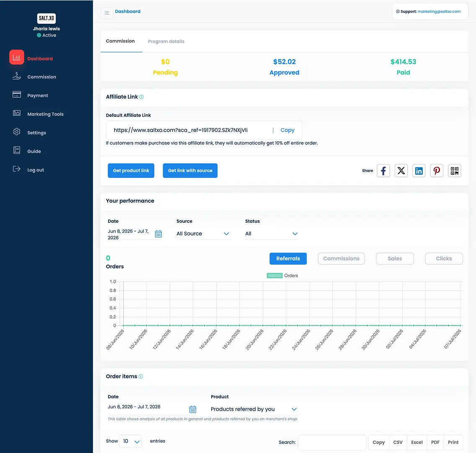The height and width of the screenshot is (453, 476).
Task: Click the Log out arrow icon
Action: click(x=17, y=169)
